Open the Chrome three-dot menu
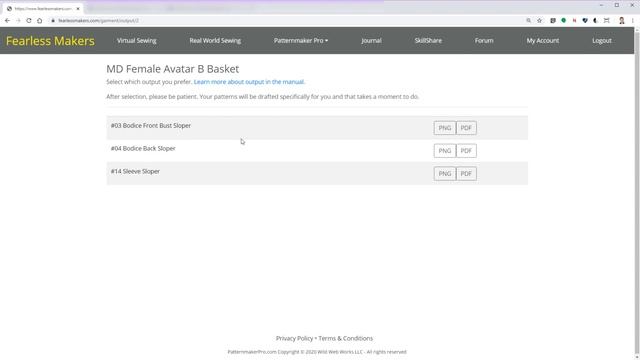The height and width of the screenshot is (360, 640). point(633,20)
